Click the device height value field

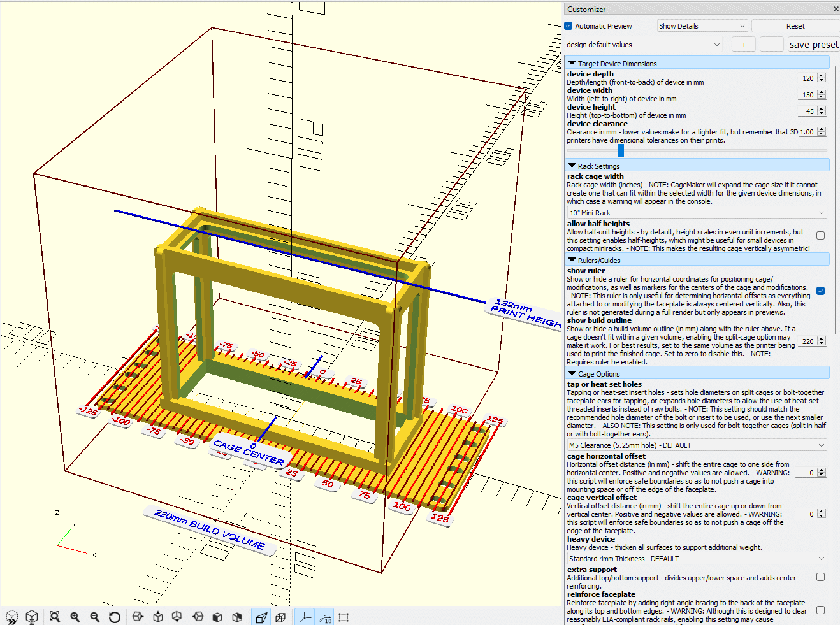coord(807,111)
